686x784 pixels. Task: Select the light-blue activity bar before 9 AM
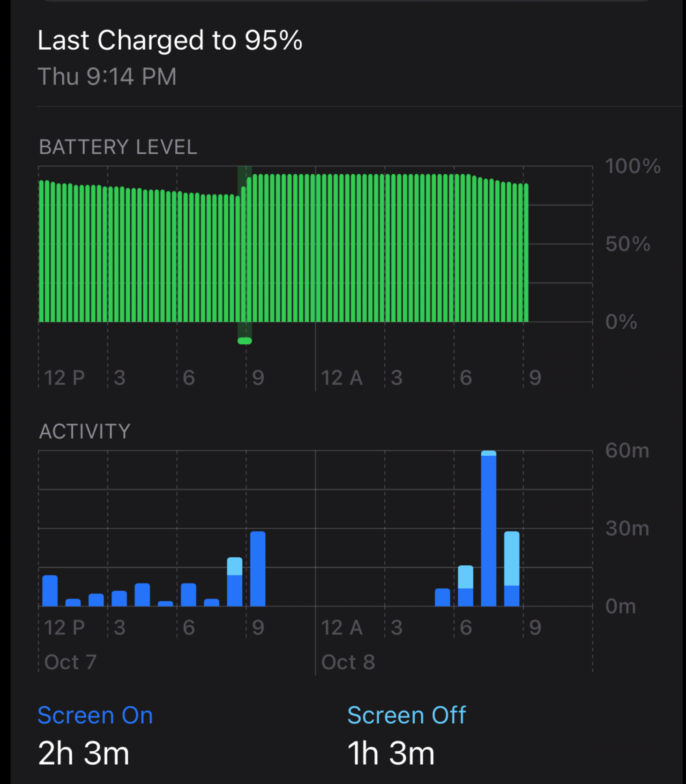(512, 569)
